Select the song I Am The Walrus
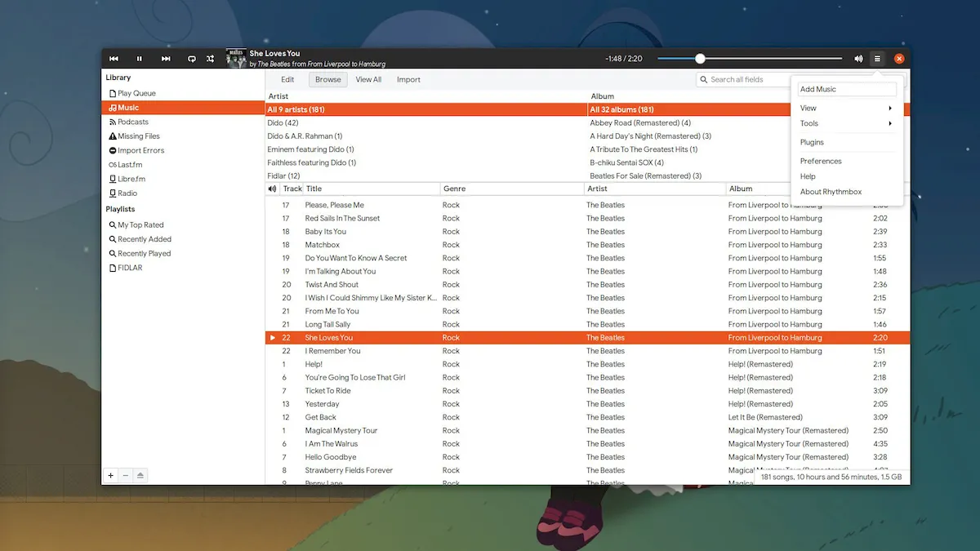 pos(588,444)
